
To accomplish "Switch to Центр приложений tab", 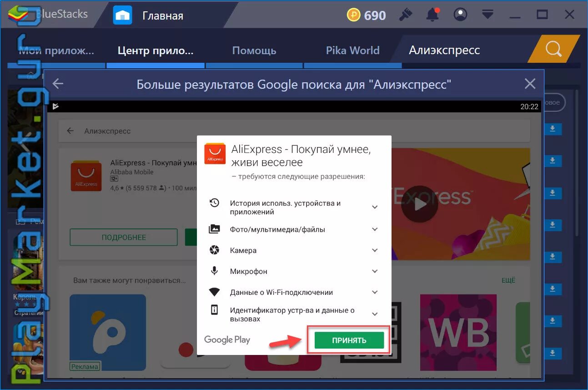I will point(155,51).
